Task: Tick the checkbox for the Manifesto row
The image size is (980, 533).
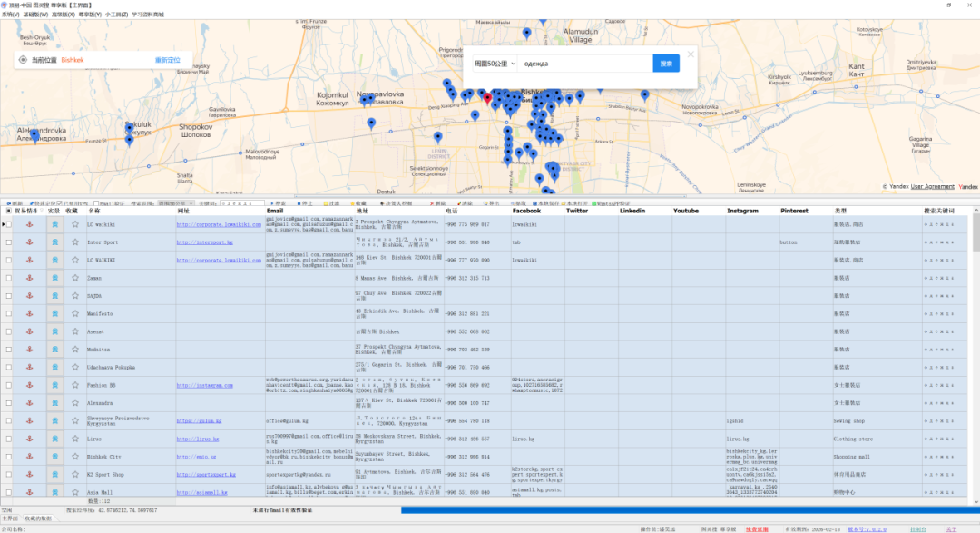Action: click(x=9, y=313)
